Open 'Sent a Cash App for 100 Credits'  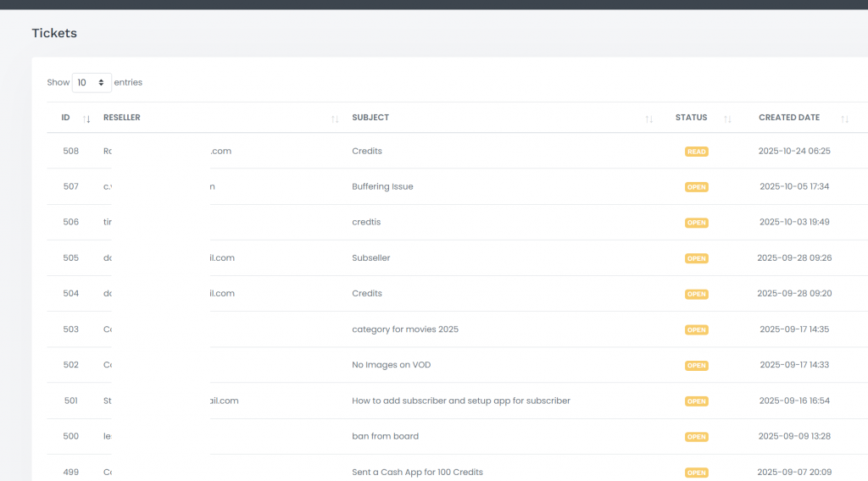pyautogui.click(x=417, y=472)
